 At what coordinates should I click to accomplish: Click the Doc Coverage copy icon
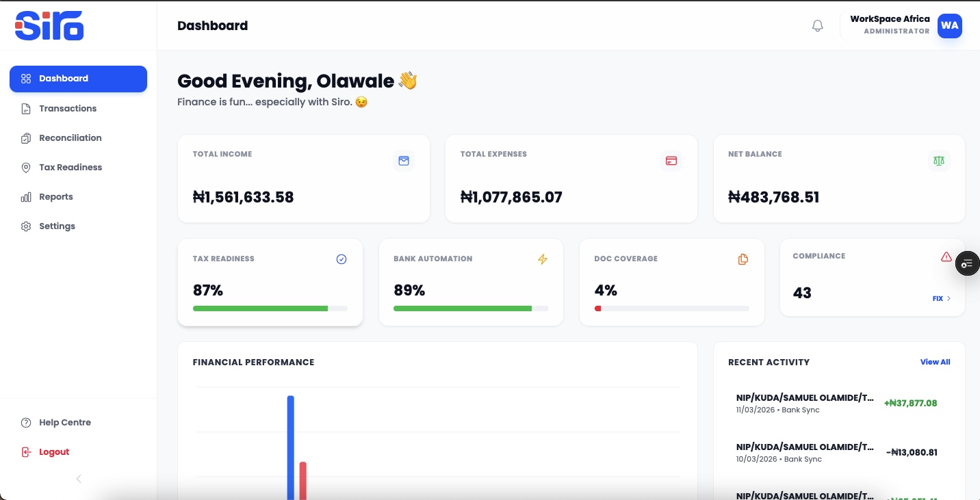(743, 259)
